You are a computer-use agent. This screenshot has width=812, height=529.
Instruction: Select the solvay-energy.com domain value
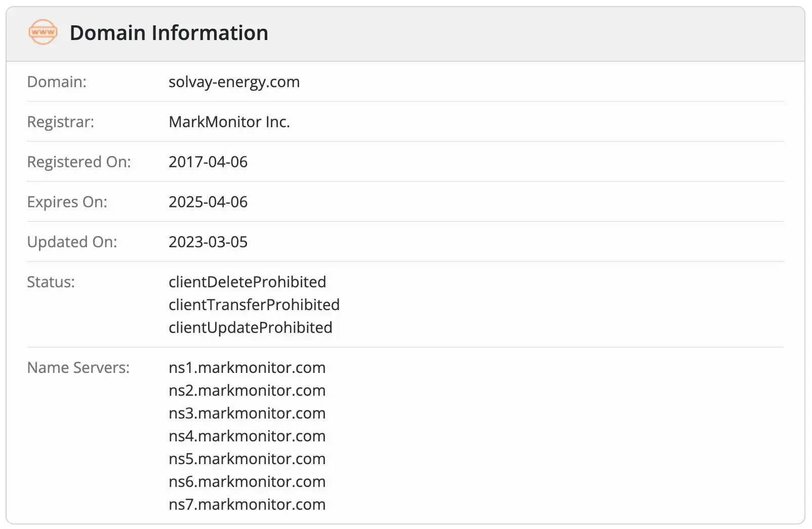[x=234, y=82]
